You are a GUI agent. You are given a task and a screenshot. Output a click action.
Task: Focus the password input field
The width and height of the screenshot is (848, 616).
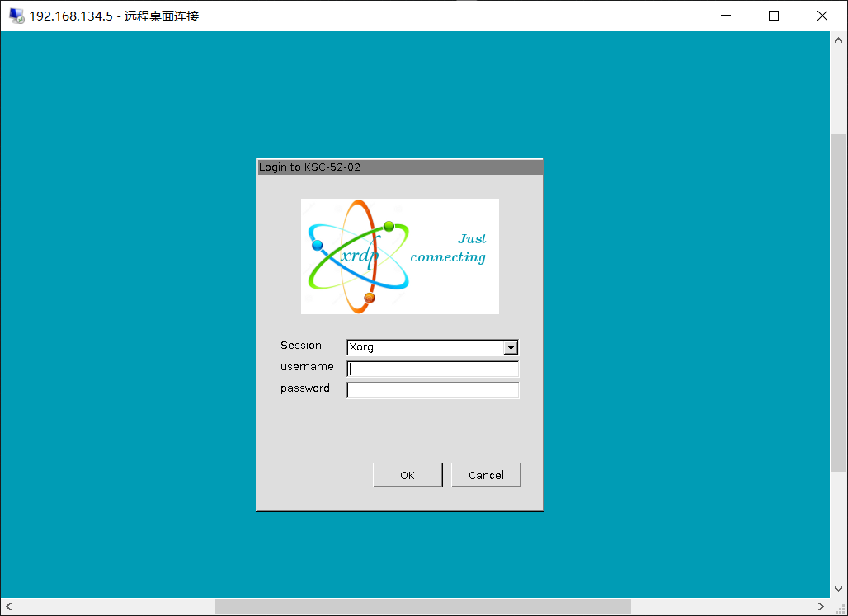click(x=432, y=391)
